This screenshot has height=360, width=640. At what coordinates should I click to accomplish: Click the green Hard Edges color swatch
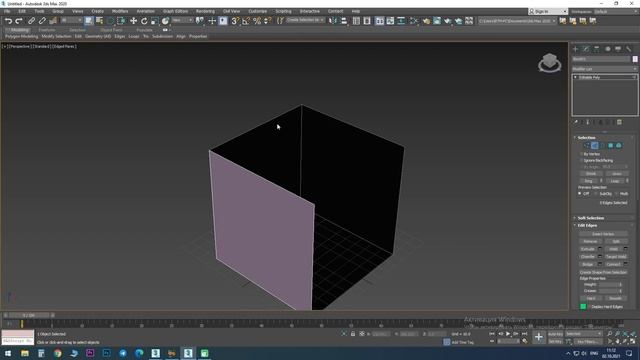pyautogui.click(x=583, y=307)
